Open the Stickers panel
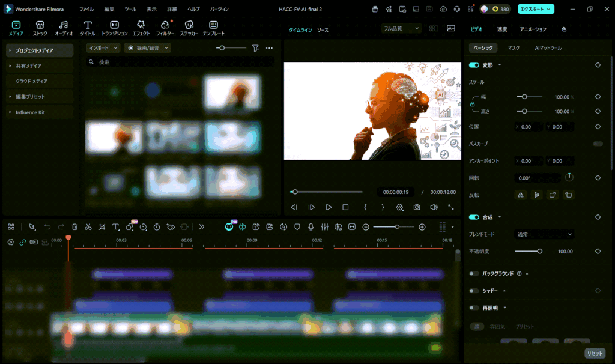 [x=189, y=28]
